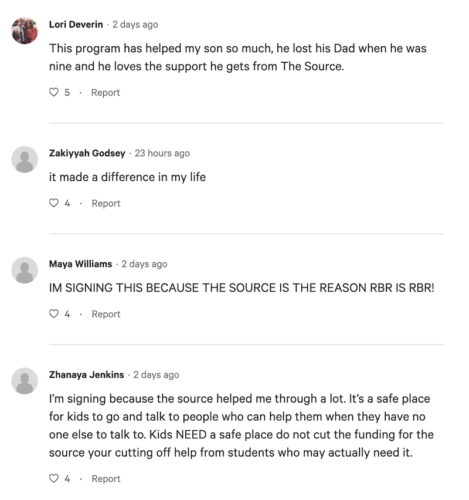Click the '23 hours ago' timestamp

(162, 153)
